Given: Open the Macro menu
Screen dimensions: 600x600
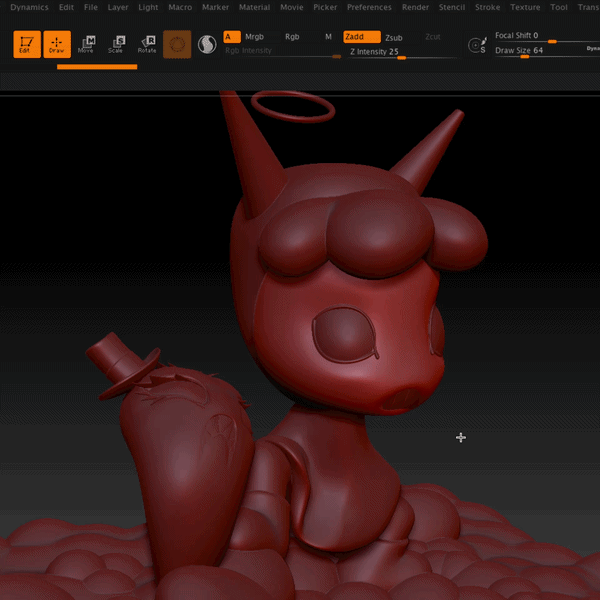Looking at the screenshot, I should pos(180,7).
